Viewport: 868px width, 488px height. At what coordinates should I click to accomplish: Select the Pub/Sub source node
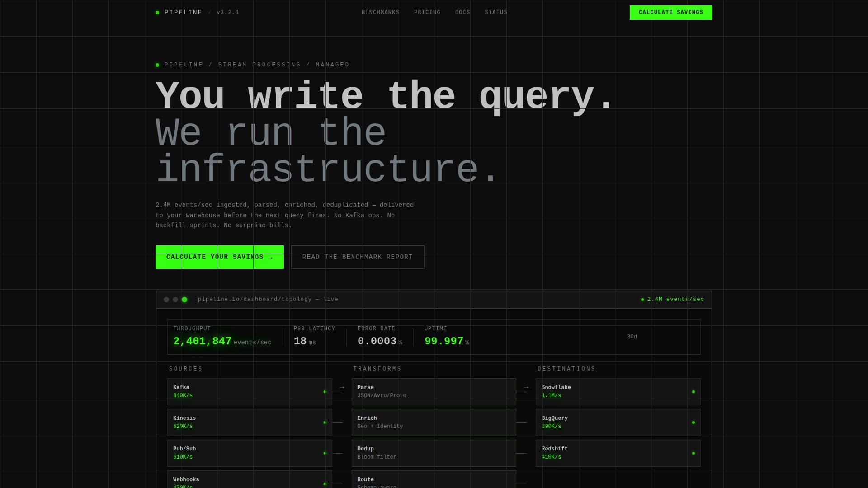[250, 453]
